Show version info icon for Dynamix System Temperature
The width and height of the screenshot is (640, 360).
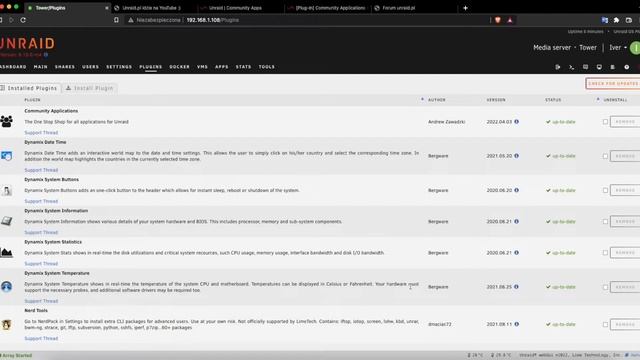[x=516, y=287]
